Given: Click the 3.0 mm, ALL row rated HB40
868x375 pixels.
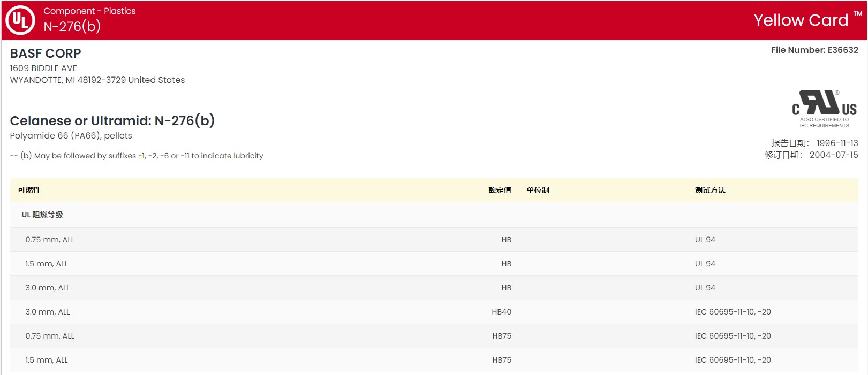Looking at the screenshot, I should 434,312.
